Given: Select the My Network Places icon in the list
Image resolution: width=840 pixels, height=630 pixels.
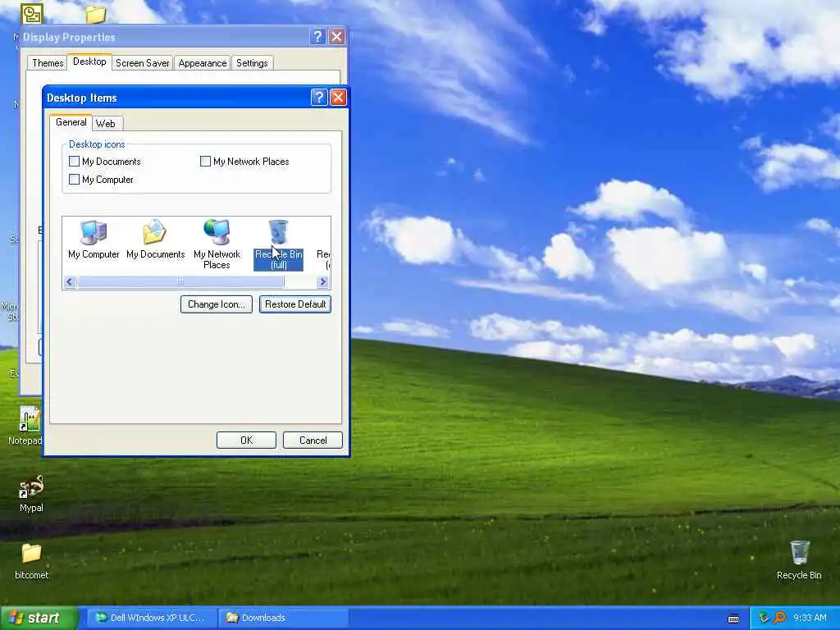Looking at the screenshot, I should click(x=217, y=244).
